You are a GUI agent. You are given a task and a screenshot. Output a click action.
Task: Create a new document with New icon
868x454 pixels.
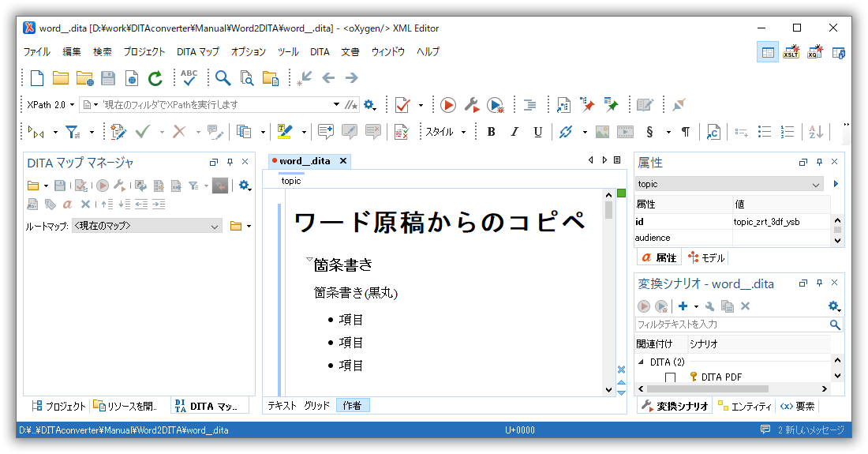tap(37, 78)
